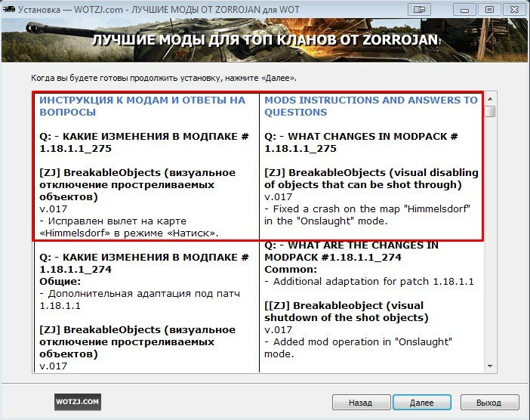Image resolution: width=530 pixels, height=420 pixels.
Task: Click the WOTZJ.COM logo badge
Action: [77, 402]
